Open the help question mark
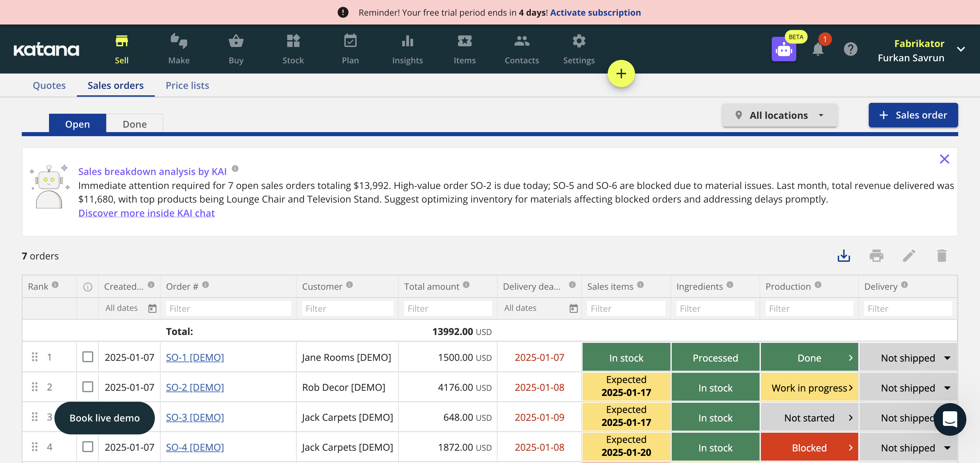This screenshot has height=463, width=980. pos(850,49)
